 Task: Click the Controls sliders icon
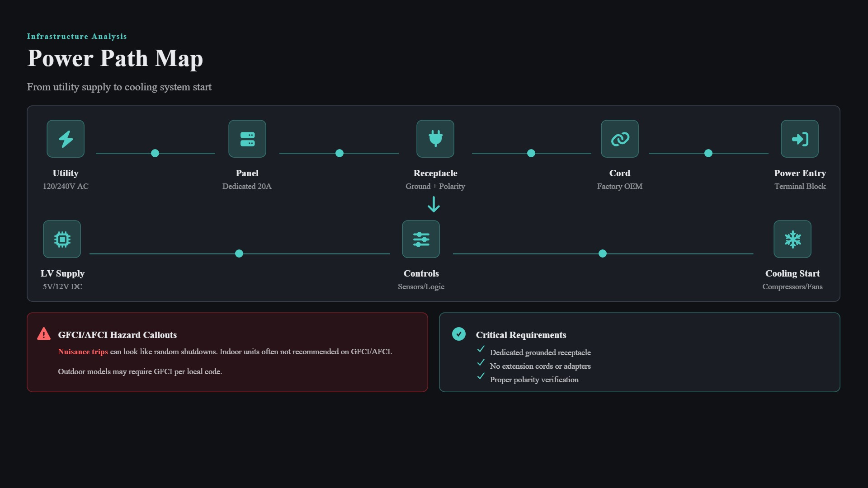pos(421,239)
